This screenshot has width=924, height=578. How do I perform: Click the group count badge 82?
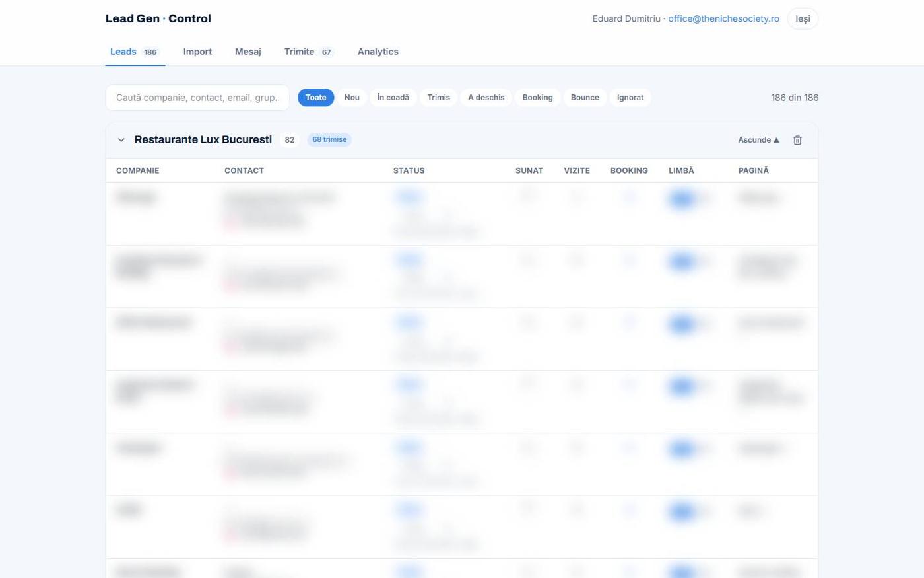click(290, 140)
